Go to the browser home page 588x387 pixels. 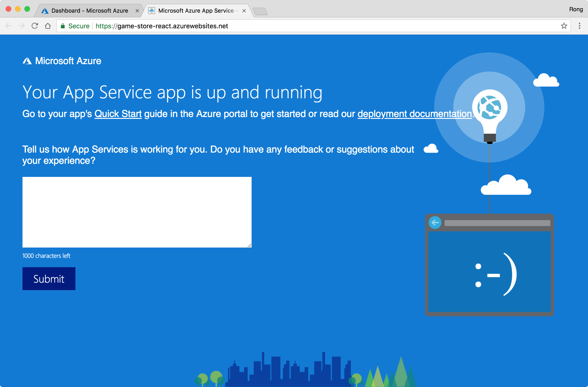48,26
